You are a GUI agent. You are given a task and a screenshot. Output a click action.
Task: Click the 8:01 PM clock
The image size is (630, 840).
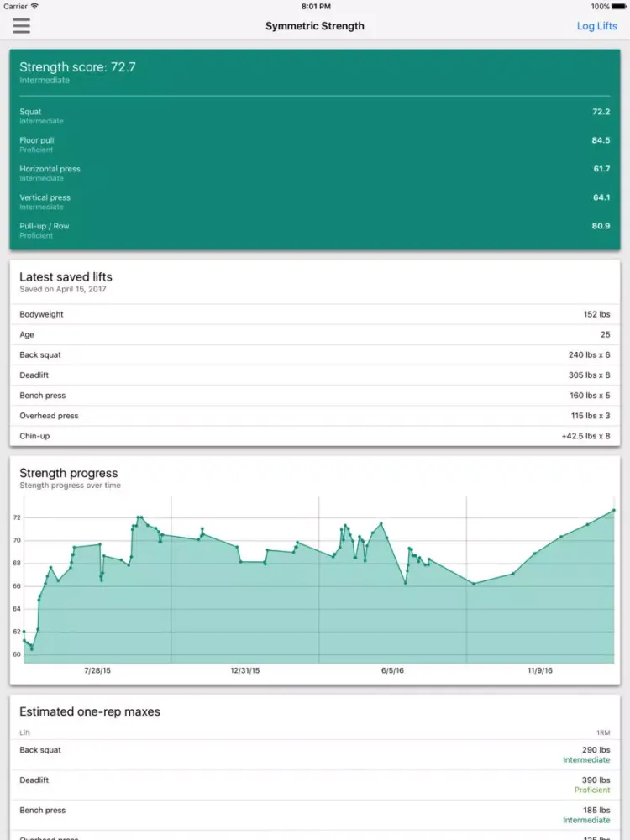(x=316, y=7)
